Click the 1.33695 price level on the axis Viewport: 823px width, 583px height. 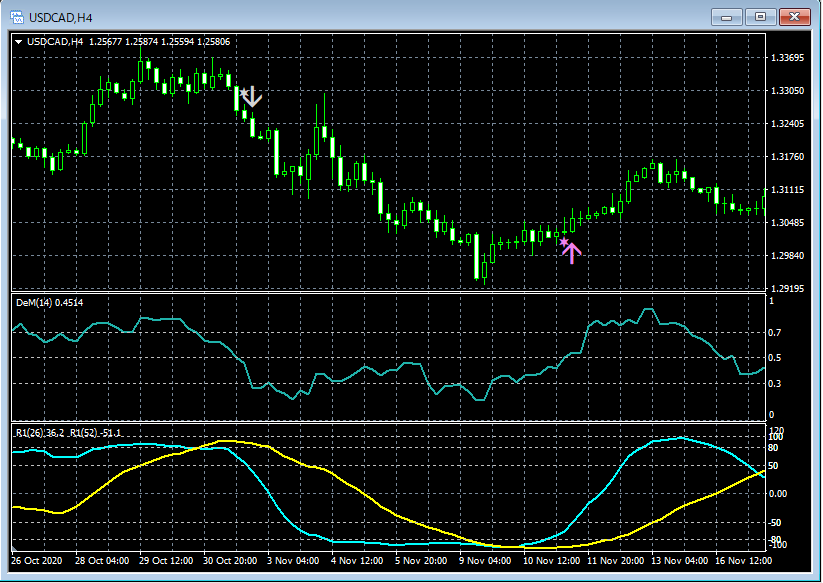[x=789, y=58]
